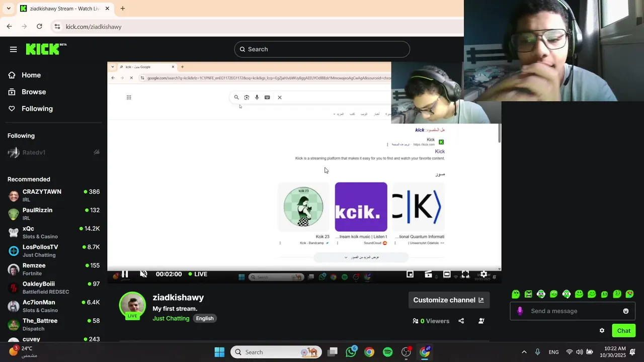644x362 pixels.
Task: Open the 24°C weather widget
Action: tap(23, 351)
